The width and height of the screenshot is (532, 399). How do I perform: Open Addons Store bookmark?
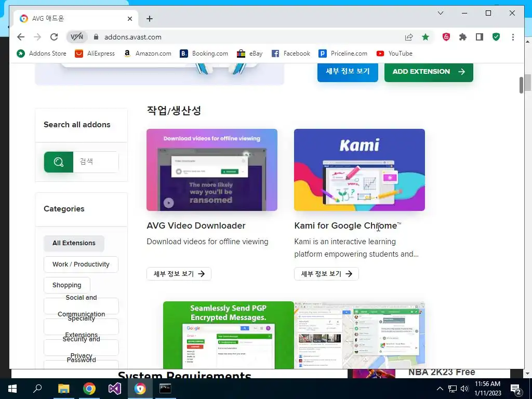(x=42, y=54)
